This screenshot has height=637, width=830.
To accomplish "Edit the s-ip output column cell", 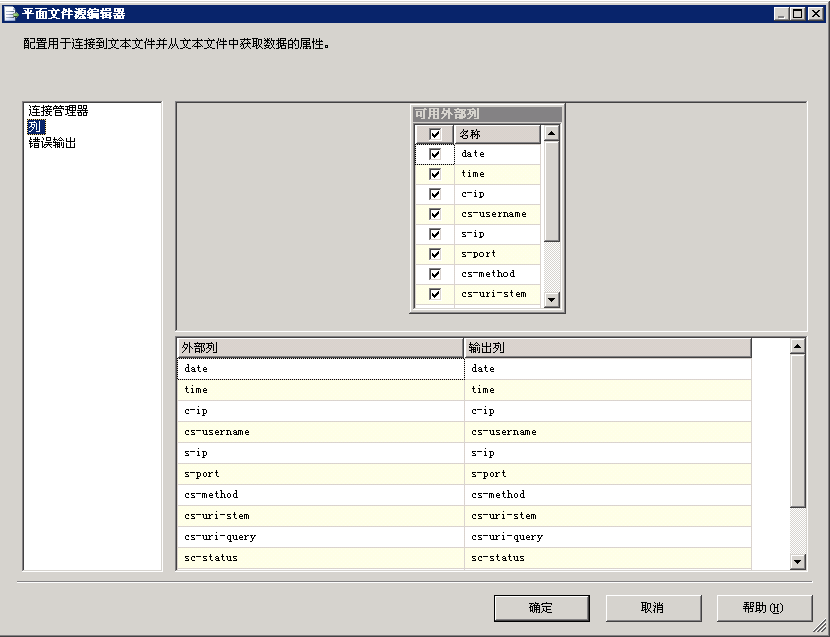I will tap(608, 453).
